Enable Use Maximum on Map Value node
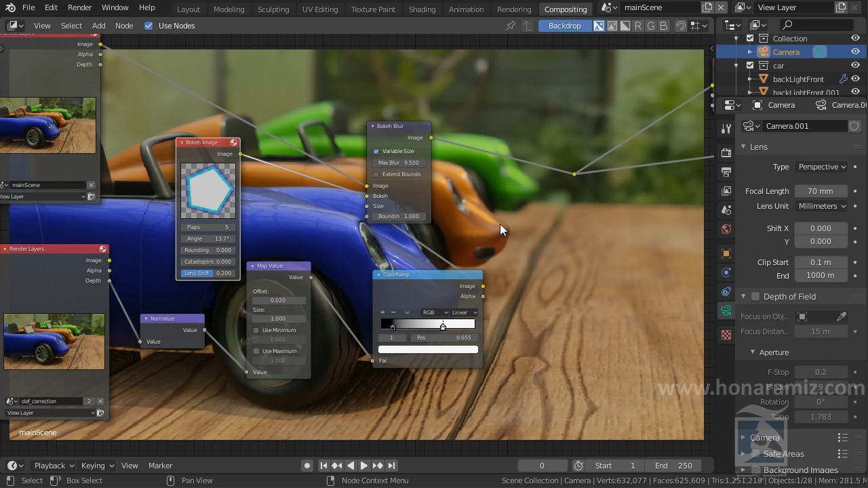The height and width of the screenshot is (488, 868). [256, 351]
